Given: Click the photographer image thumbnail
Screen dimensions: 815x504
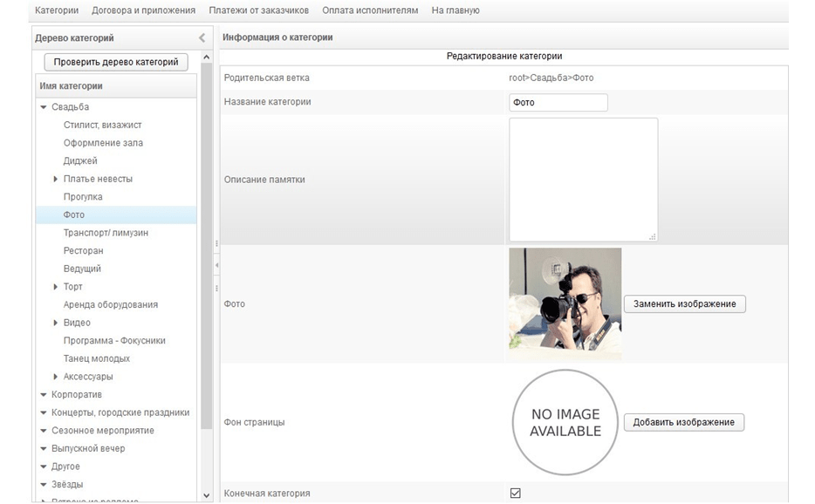Looking at the screenshot, I should click(565, 303).
